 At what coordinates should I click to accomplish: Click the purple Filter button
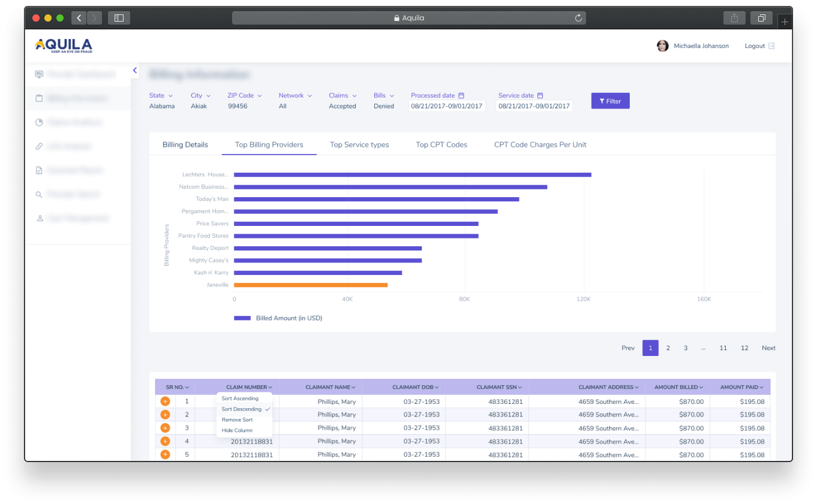click(x=610, y=101)
